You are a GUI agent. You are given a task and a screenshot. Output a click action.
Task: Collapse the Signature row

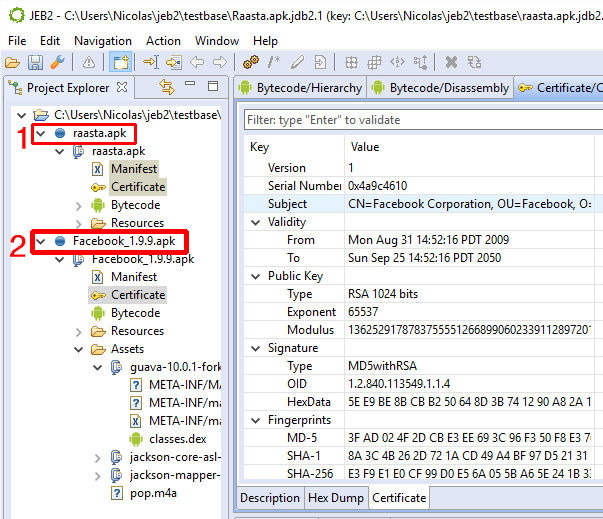point(255,348)
